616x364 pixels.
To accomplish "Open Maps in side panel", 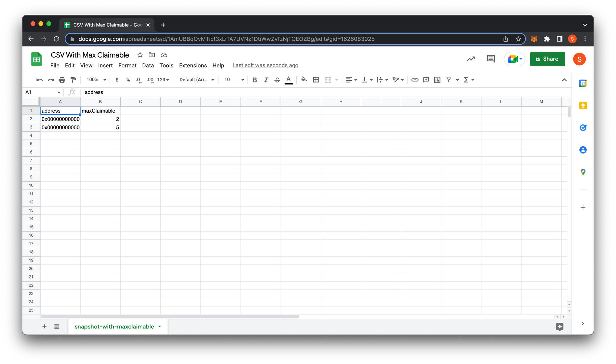I will pyautogui.click(x=583, y=172).
